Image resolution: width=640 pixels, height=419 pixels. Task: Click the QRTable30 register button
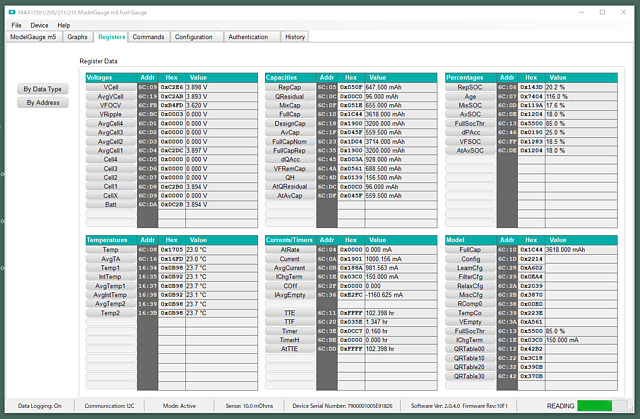point(470,376)
